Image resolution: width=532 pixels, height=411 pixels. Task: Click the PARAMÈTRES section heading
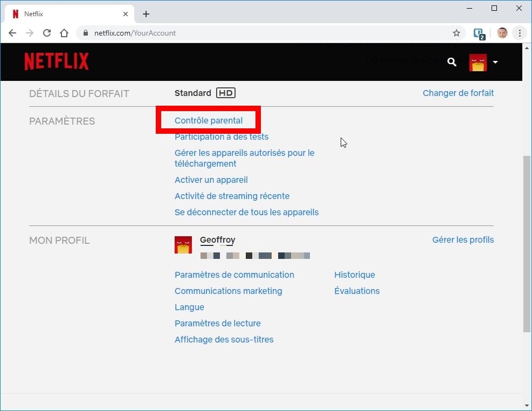(x=62, y=121)
